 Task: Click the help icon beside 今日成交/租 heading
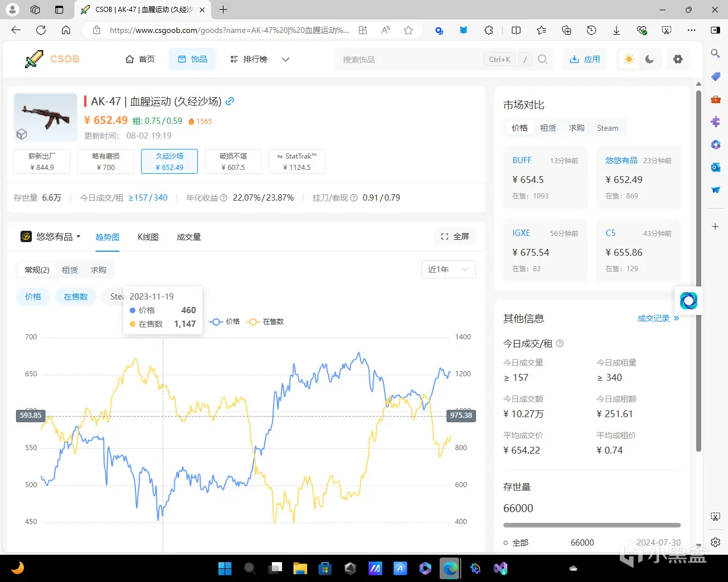560,343
